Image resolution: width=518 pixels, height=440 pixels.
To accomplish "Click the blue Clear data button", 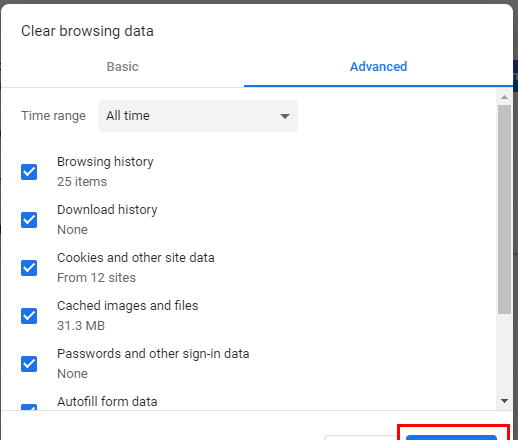I will 451,437.
